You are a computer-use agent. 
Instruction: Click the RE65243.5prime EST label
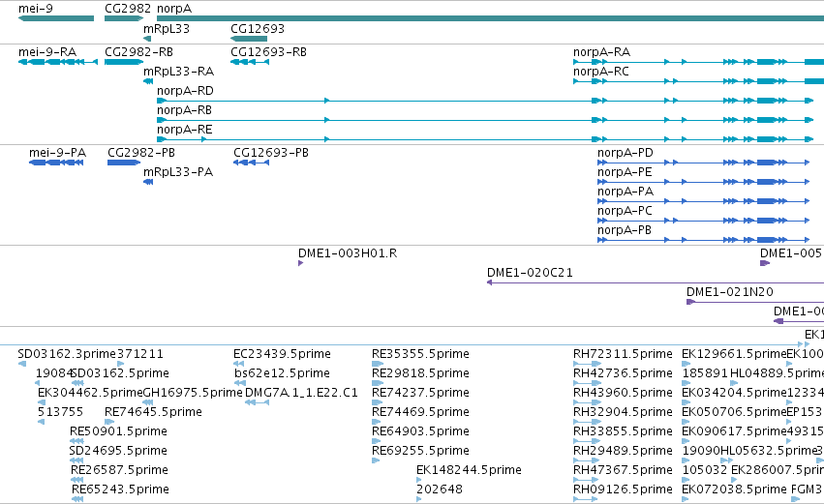120,490
